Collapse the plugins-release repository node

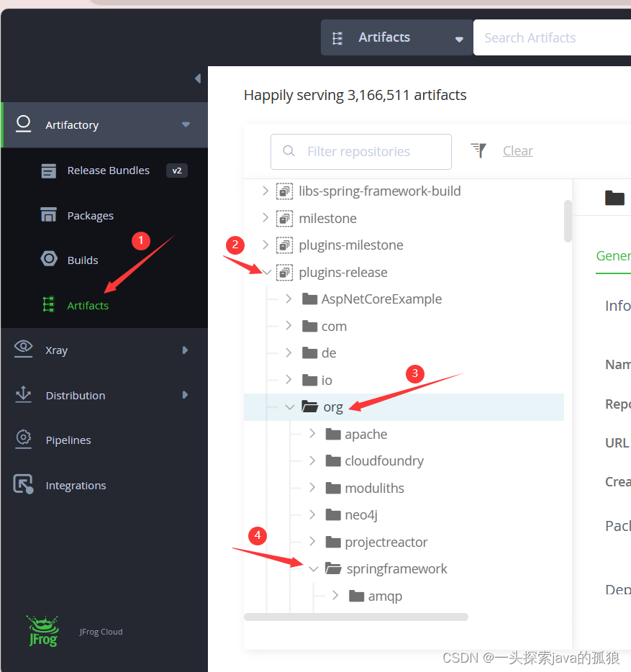(x=267, y=272)
